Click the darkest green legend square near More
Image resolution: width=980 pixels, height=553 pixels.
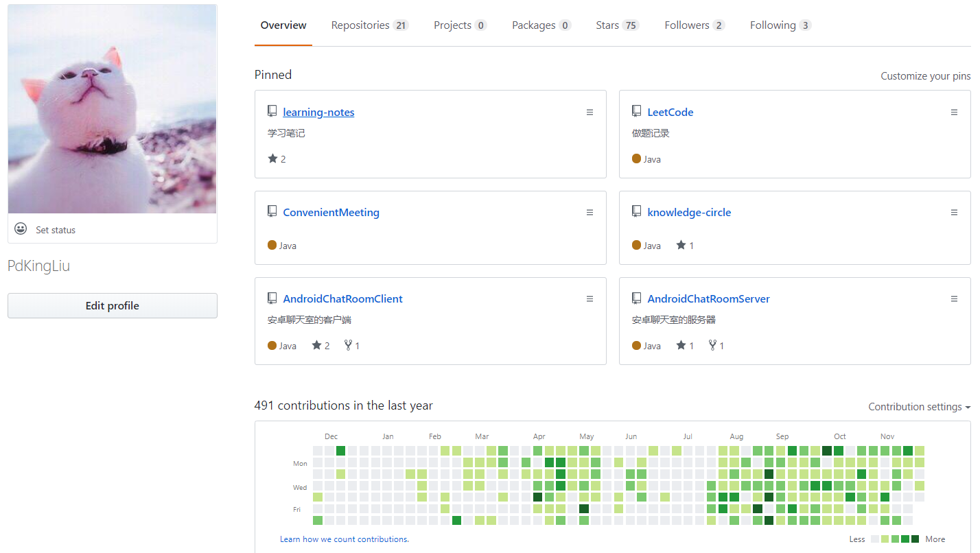(915, 539)
